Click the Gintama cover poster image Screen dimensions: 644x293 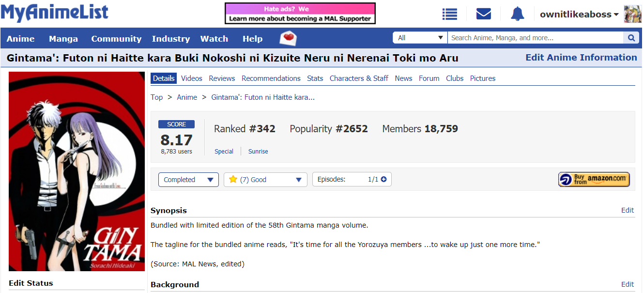coord(77,171)
